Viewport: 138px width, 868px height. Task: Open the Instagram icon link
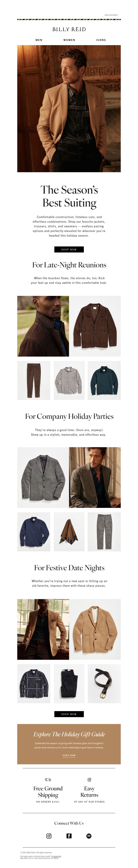point(49,836)
